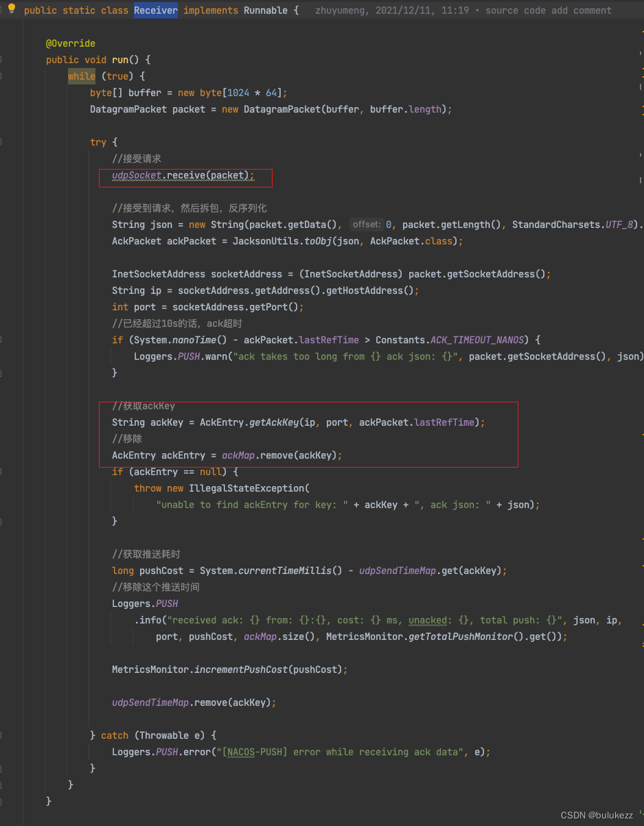Screen dimensions: 644x826
Task: Click the yellow lightbulb intention icon
Action: coord(12,9)
